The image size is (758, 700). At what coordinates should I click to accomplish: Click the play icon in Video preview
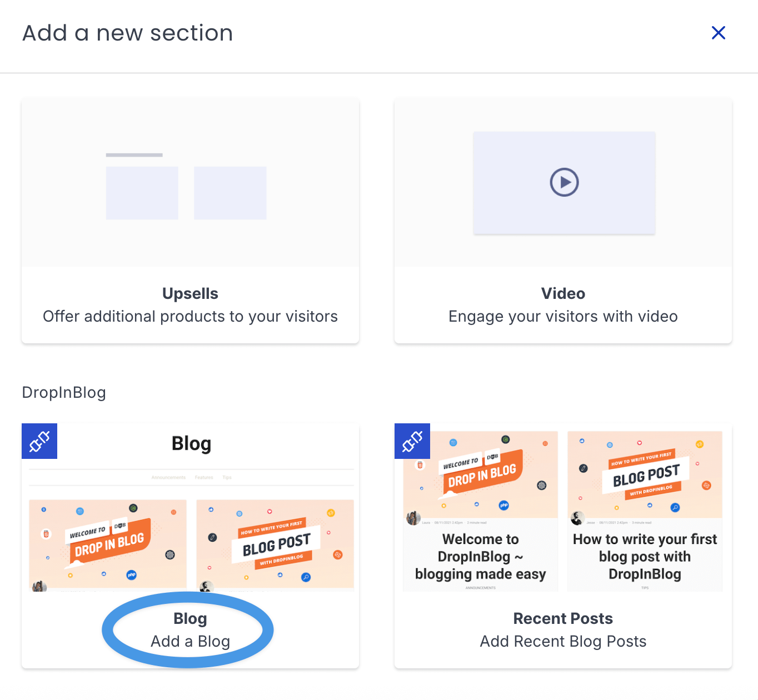click(x=564, y=182)
